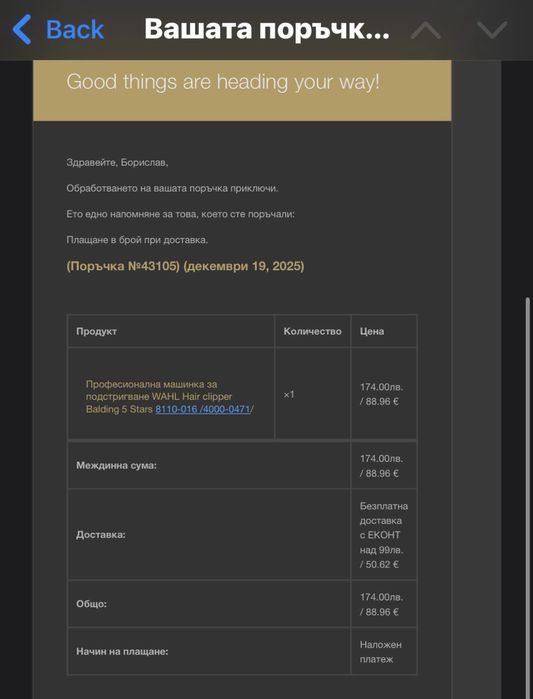
Task: Tap the email subject title Вашата поръчк...
Action: (267, 29)
